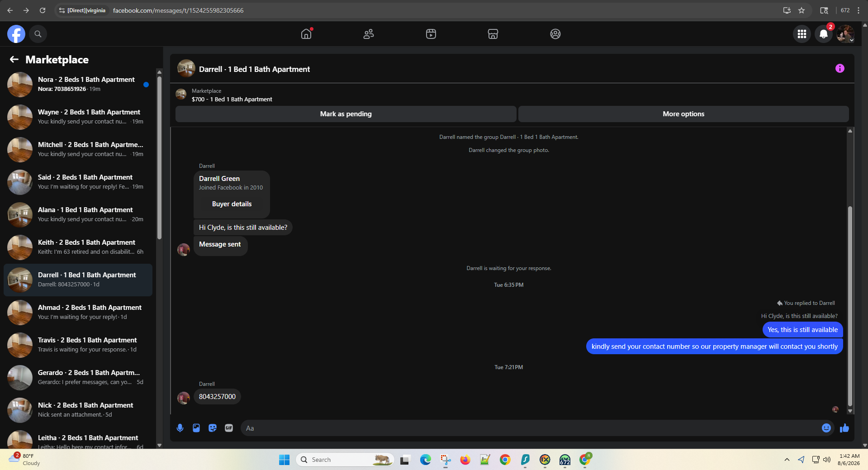Open Nora's 2 Beds 1 Bath conversation
This screenshot has width=868, height=470.
tap(78, 85)
